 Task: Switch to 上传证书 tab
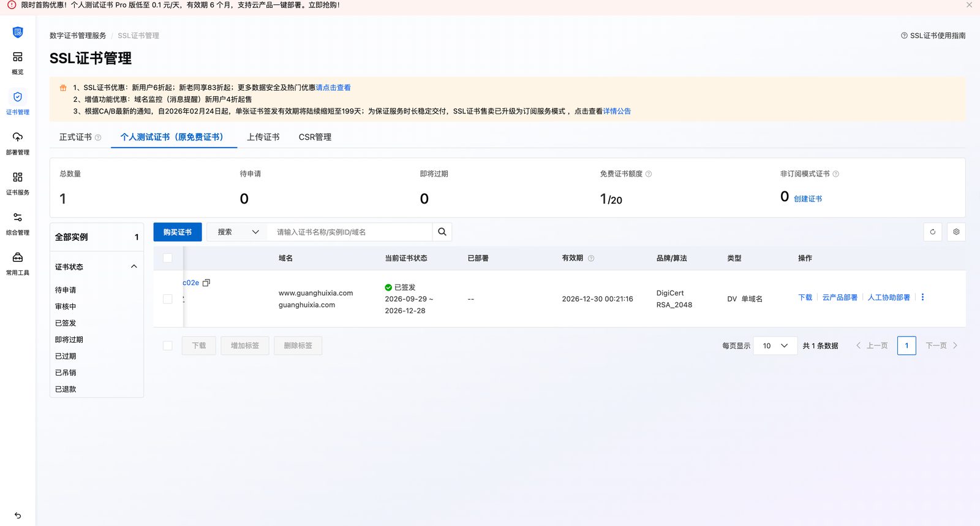pyautogui.click(x=263, y=137)
